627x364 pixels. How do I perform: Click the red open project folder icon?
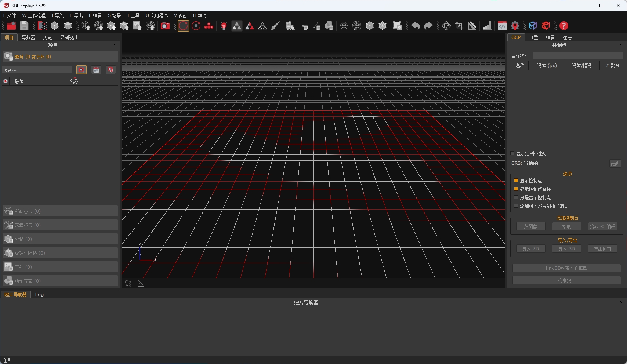11,26
